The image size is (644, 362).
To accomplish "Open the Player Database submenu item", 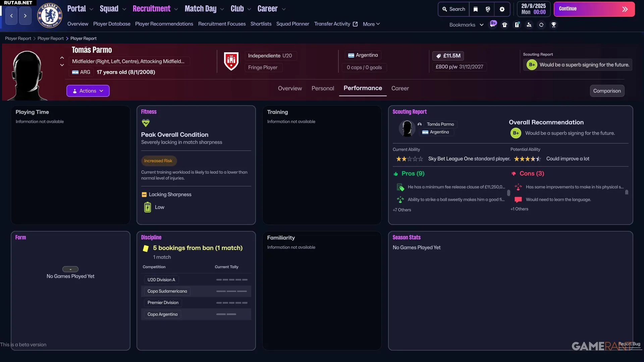I will tap(112, 24).
